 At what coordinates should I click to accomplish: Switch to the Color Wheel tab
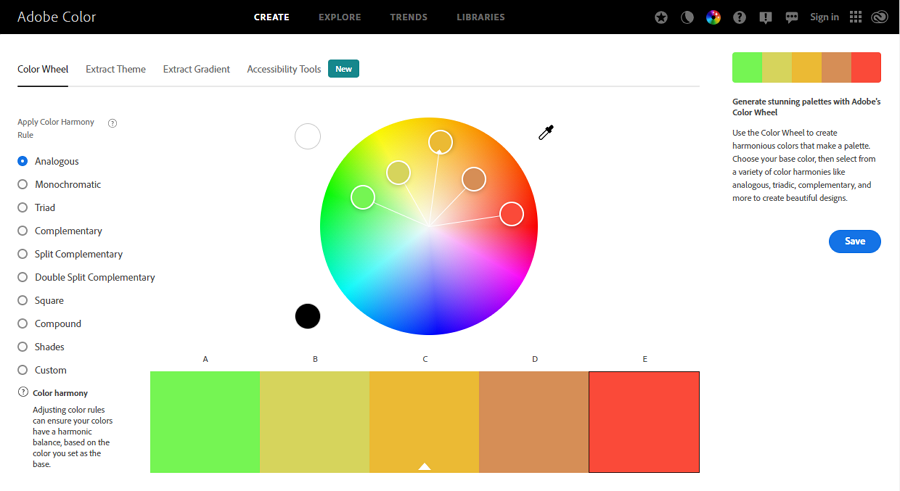tap(42, 69)
